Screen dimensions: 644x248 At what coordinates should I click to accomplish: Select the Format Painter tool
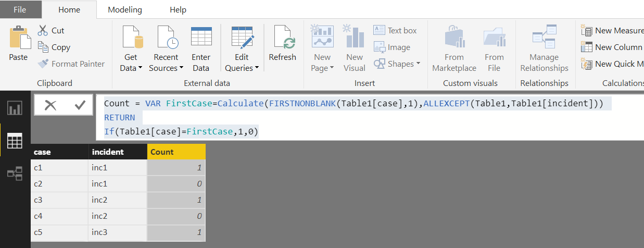(71, 64)
